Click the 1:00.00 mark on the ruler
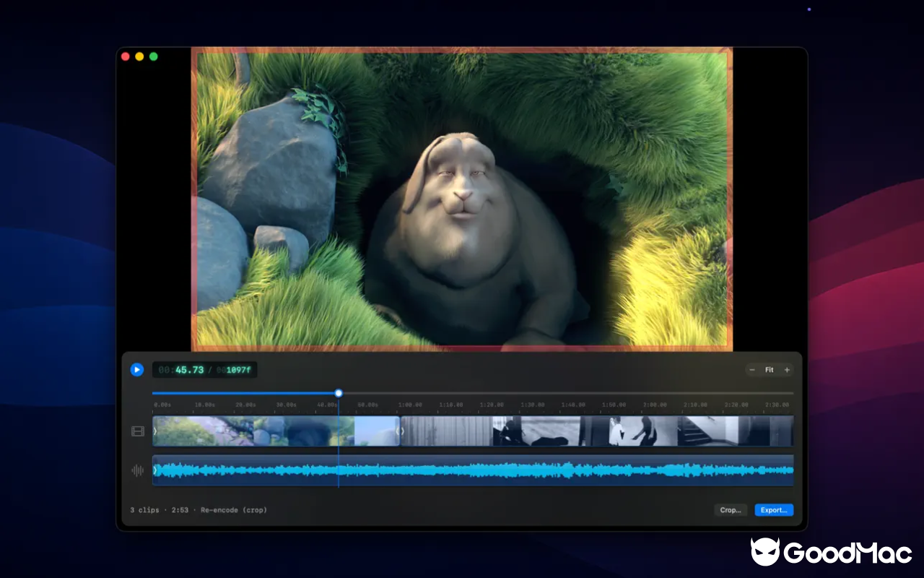The height and width of the screenshot is (578, 924). point(411,405)
